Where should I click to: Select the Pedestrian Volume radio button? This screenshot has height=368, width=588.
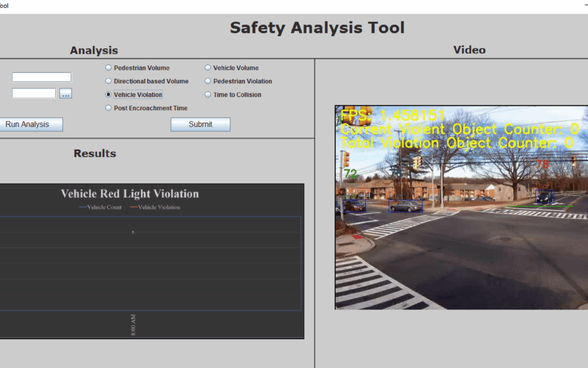tap(108, 68)
